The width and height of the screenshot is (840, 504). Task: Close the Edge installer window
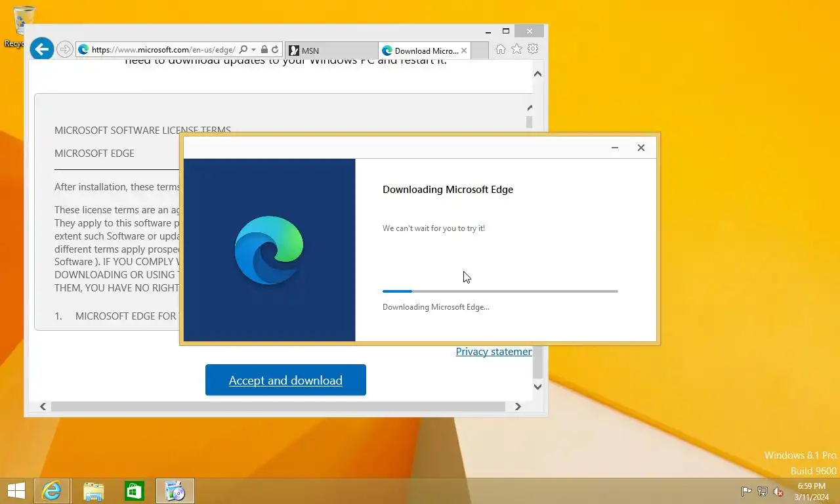click(x=641, y=148)
